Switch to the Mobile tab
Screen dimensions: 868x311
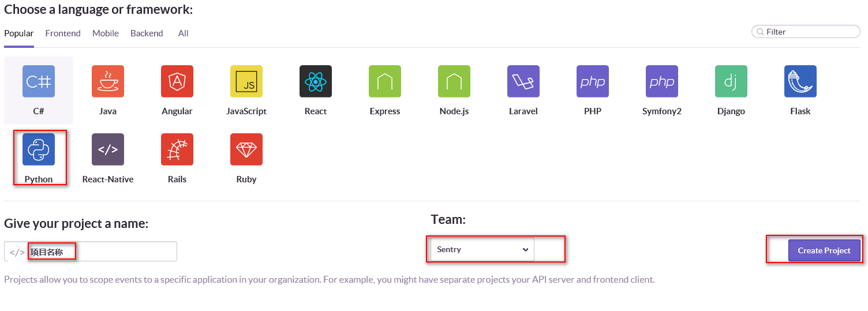tap(106, 33)
